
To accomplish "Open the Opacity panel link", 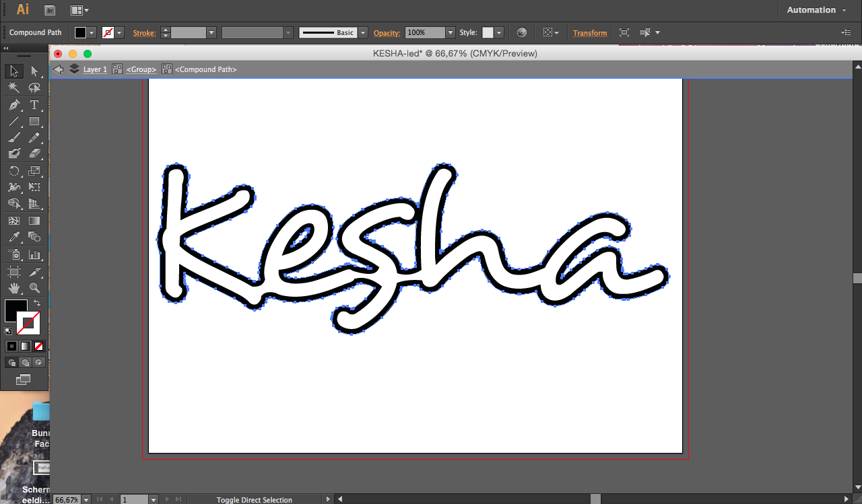I will pyautogui.click(x=387, y=32).
